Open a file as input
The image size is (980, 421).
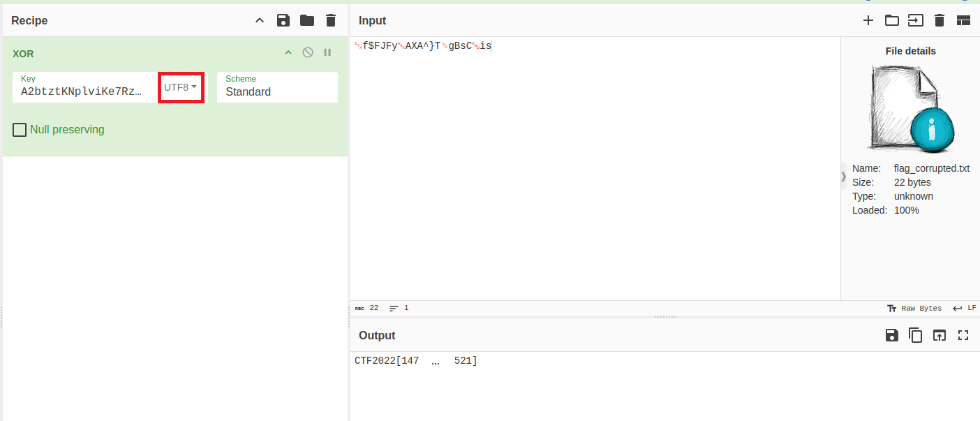(892, 20)
